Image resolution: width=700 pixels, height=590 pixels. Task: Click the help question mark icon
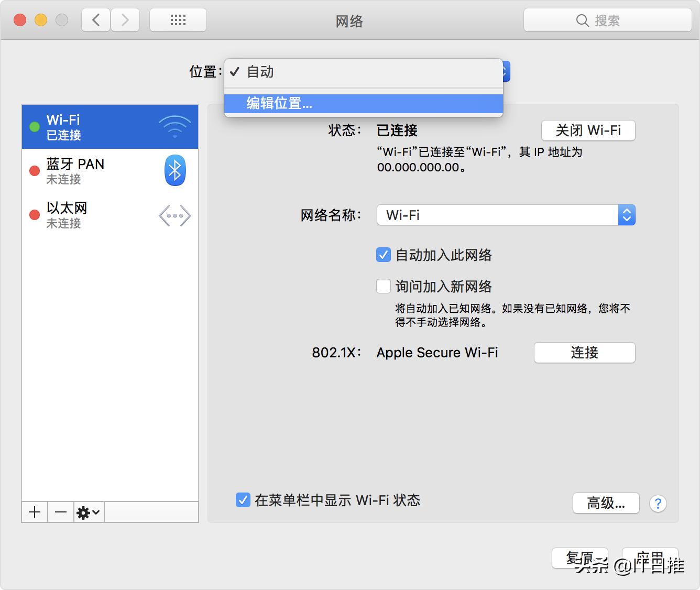[x=658, y=504]
